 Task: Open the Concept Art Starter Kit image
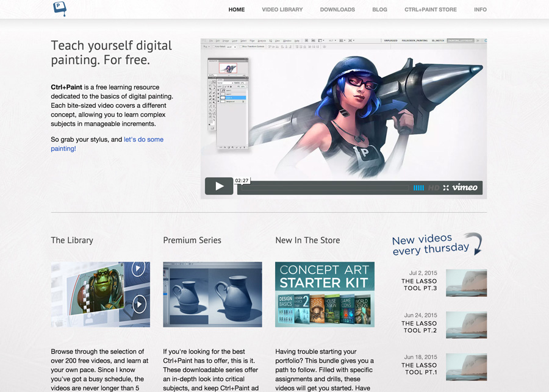point(325,294)
